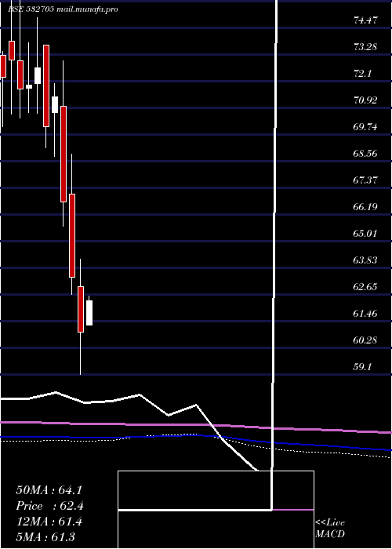This screenshot has width=392, height=549.
Task: Click the 69.74 price label
Action: tap(365, 127)
